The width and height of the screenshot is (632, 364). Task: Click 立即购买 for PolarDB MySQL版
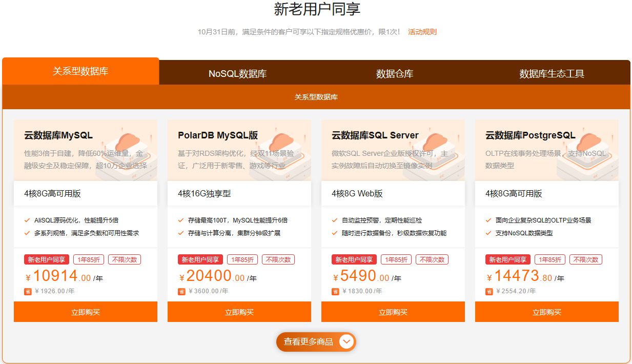click(x=239, y=312)
